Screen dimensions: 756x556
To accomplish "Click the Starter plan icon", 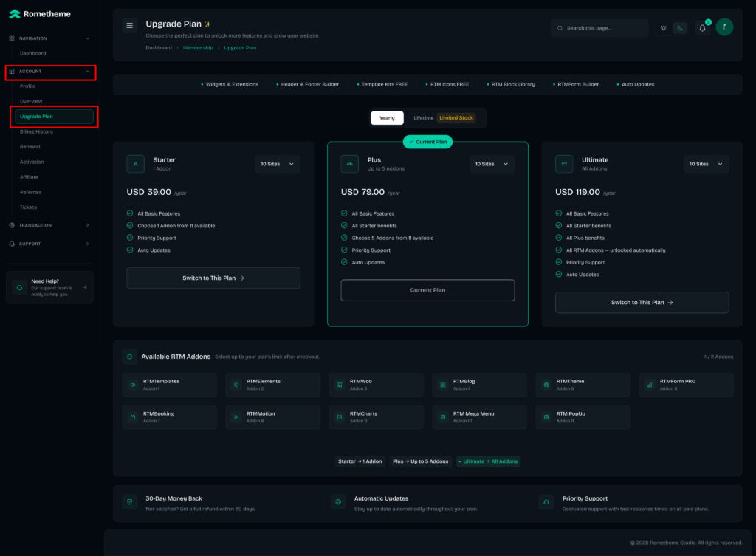I will coord(136,164).
